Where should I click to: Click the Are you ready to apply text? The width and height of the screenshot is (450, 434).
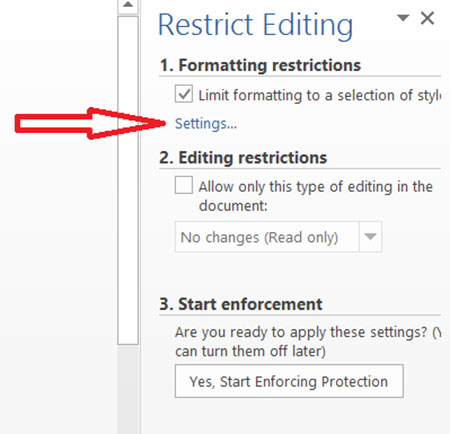click(x=308, y=342)
